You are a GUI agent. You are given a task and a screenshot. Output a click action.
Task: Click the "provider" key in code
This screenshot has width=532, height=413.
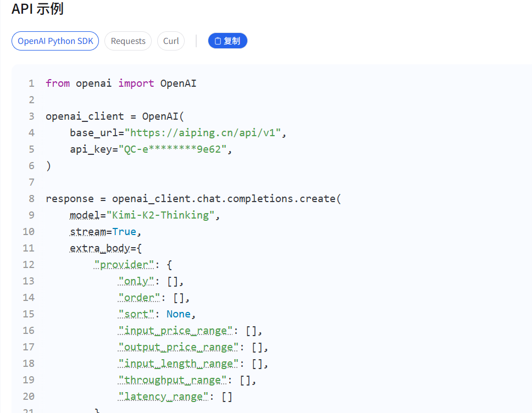click(x=124, y=265)
